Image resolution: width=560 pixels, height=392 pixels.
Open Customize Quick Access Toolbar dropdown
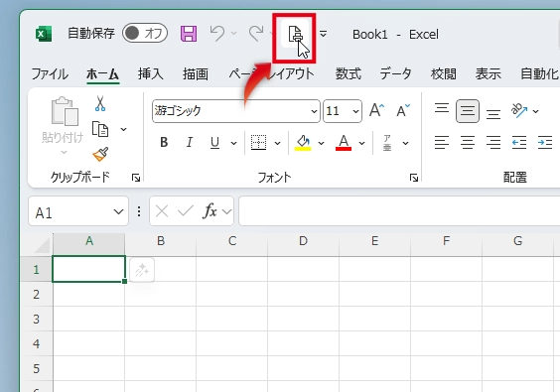[x=323, y=34]
